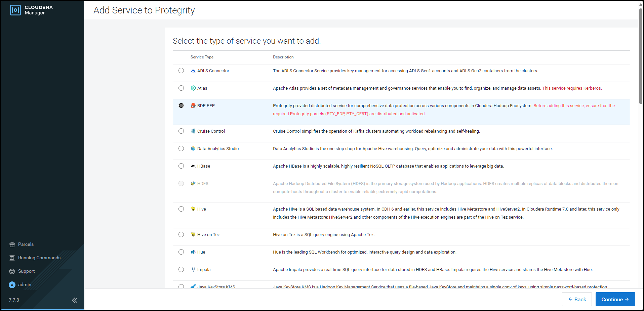Open the Support sidebar menu

click(26, 271)
